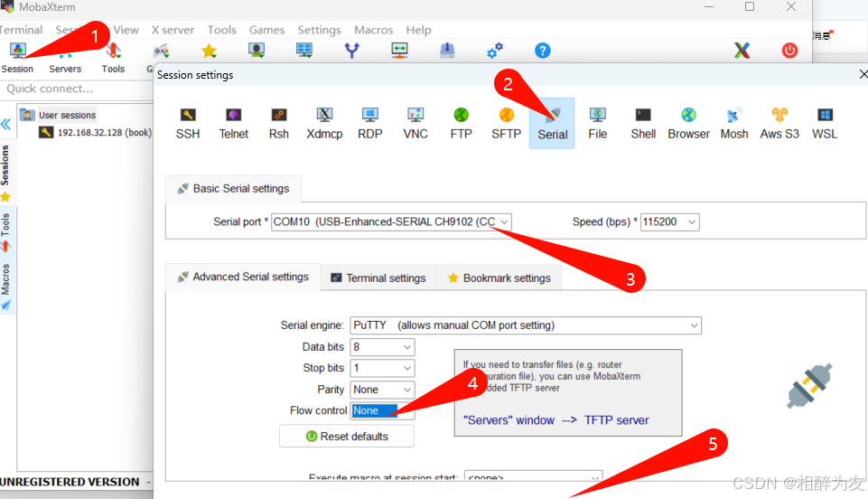Close the Session settings dialog
868x499 pixels.
click(x=863, y=74)
